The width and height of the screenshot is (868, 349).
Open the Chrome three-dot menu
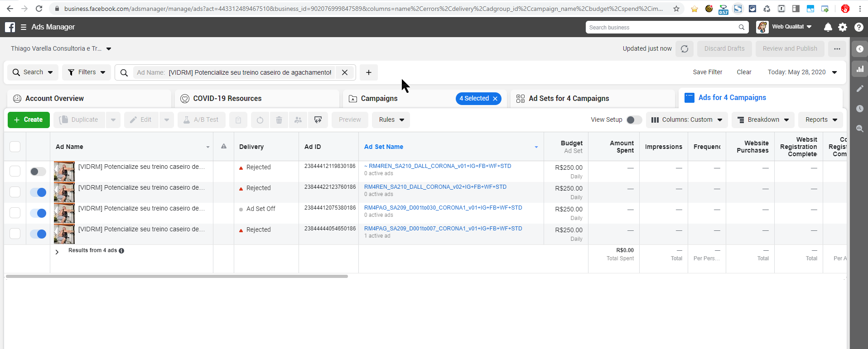click(x=860, y=9)
